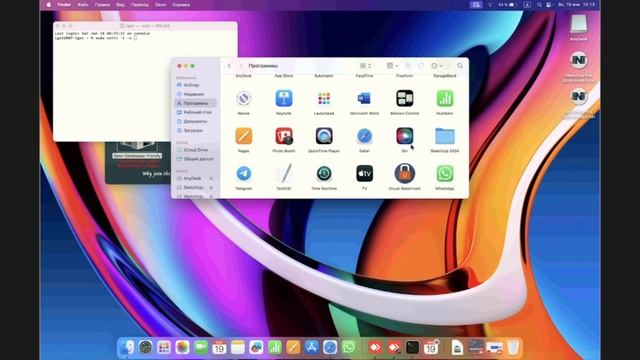
Task: Select the Visual Watermark app icon
Action: pyautogui.click(x=404, y=174)
